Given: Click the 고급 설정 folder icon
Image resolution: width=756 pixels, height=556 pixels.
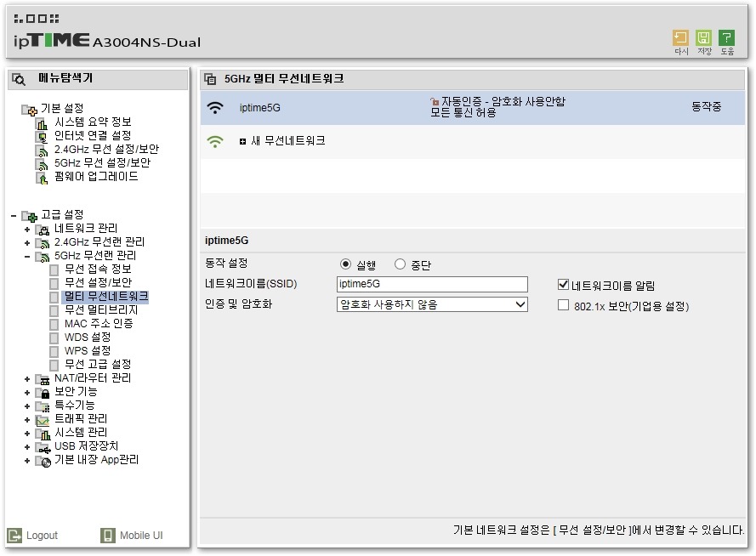Looking at the screenshot, I should (29, 216).
